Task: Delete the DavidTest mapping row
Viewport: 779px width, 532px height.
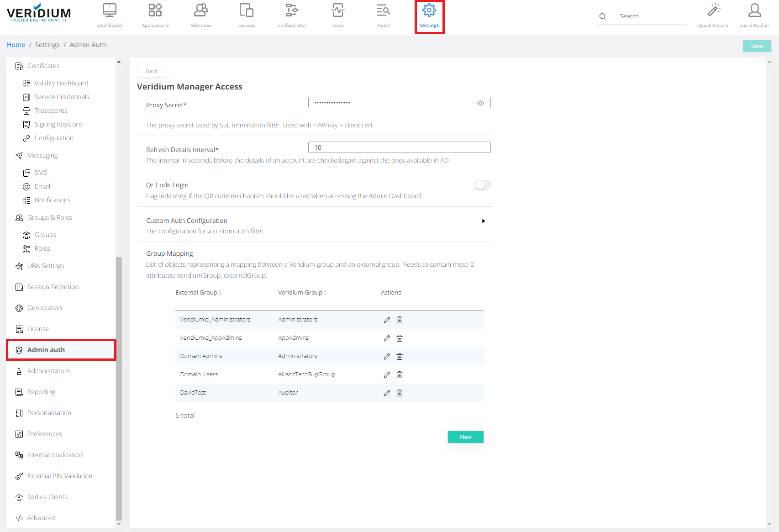Action: pos(399,393)
